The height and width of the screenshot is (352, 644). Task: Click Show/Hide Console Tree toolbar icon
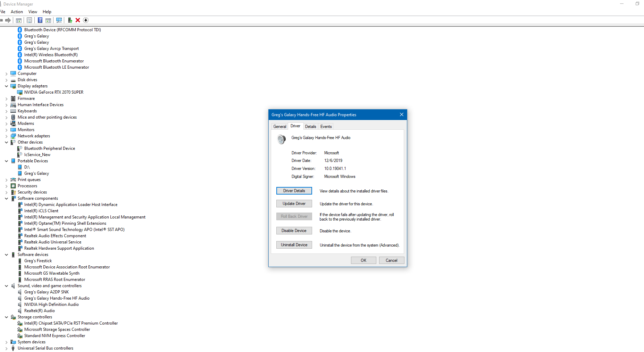(19, 20)
